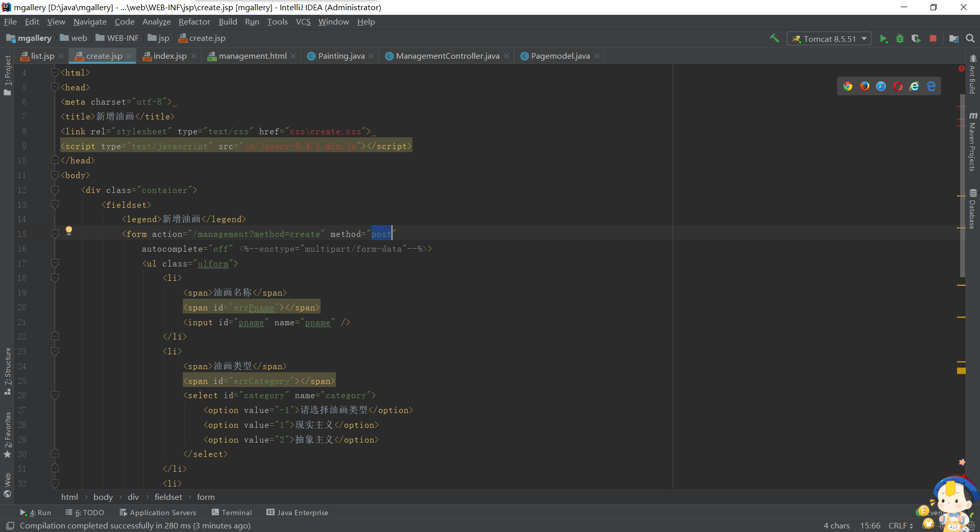Close the Pagemodel.java tab

[597, 56]
